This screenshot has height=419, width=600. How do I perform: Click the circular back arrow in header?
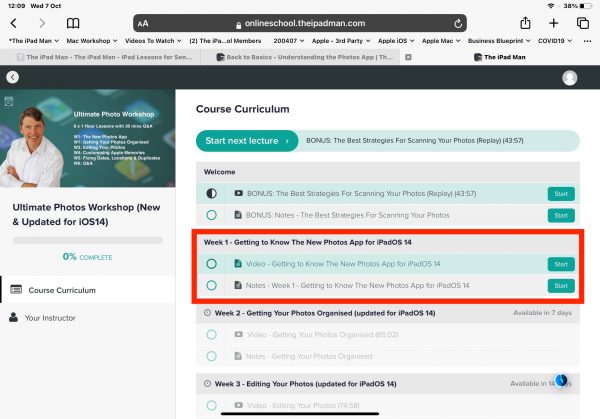[13, 77]
